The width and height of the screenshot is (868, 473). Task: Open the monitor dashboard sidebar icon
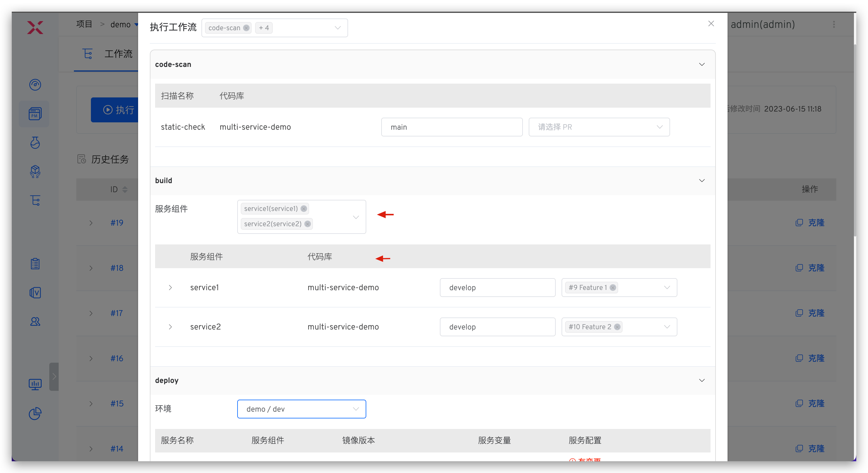(35, 384)
